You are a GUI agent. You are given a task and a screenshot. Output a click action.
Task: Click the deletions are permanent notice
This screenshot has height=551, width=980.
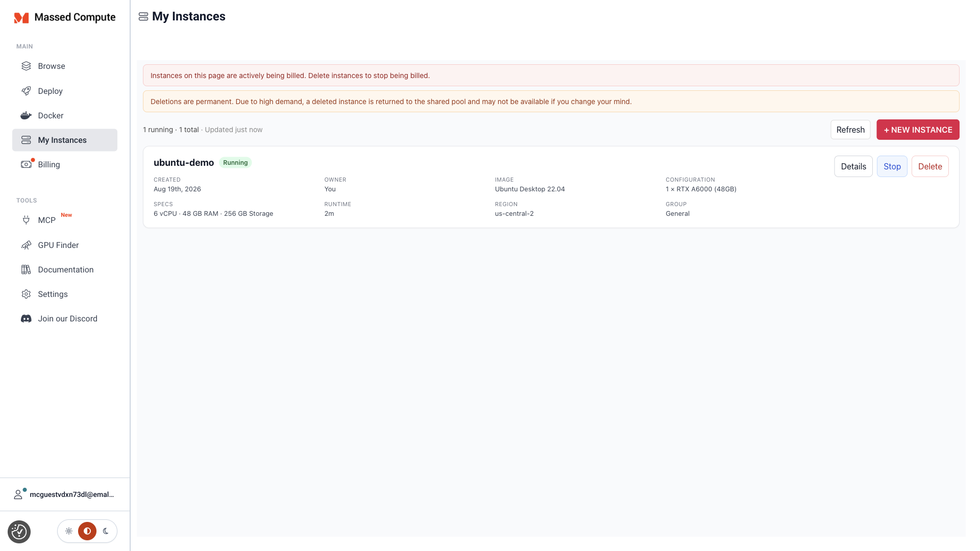click(551, 102)
